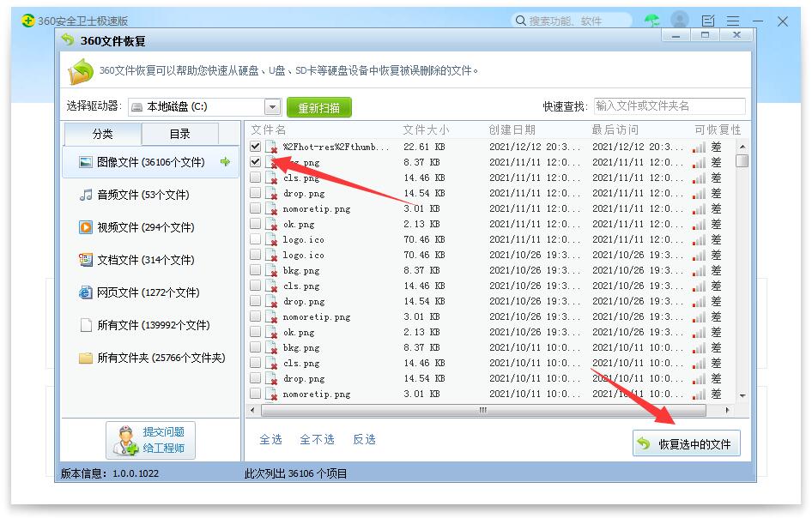Screen dimensions: 812x518
Task: Click the signal bars icon in the %2Fhot-res row
Action: click(699, 148)
